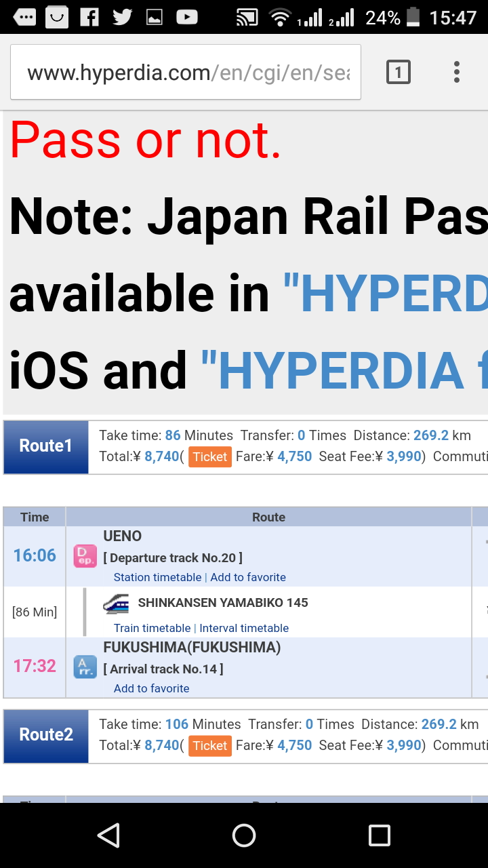Tap the Shinkansen train icon for Yamabiko 145
The width and height of the screenshot is (488, 868).
(116, 603)
